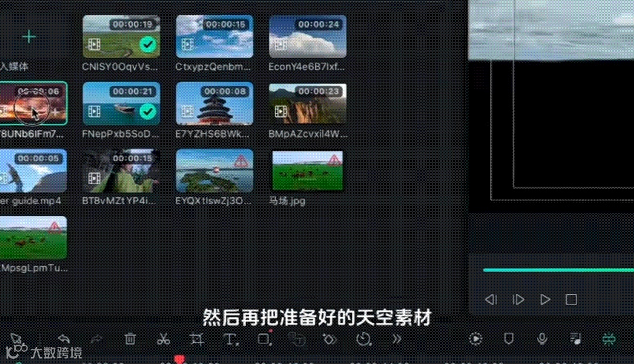The height and width of the screenshot is (364, 634).
Task: Click the keyframe diamond icon
Action: pos(330,339)
